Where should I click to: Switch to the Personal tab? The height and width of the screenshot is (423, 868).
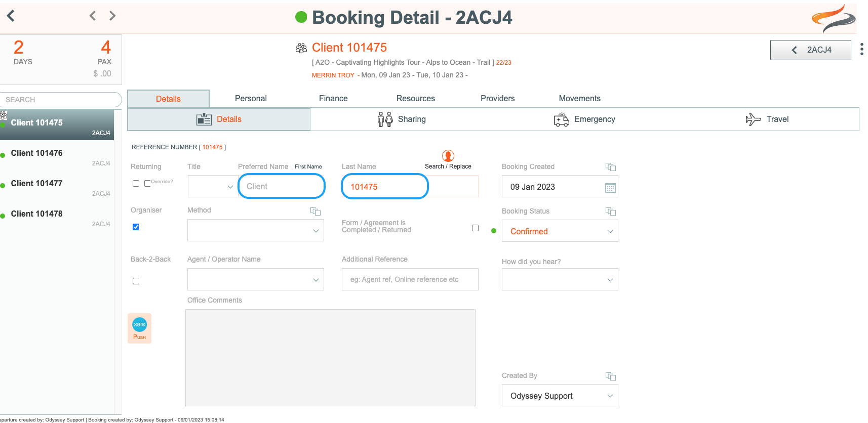251,98
